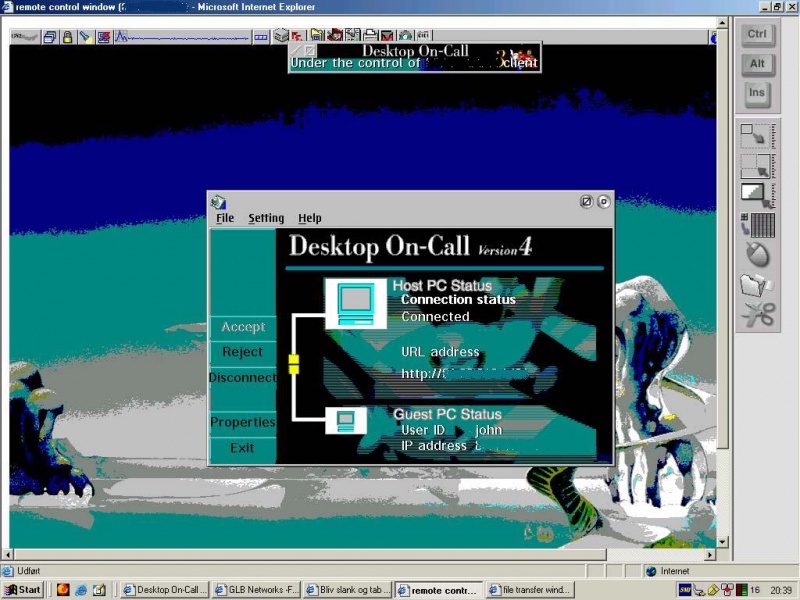800x600 pixels.
Task: Click the stacked server box toolbar icon
Action: (281, 35)
